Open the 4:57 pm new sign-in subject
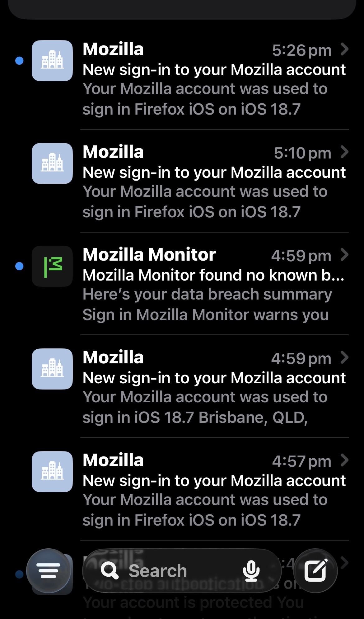 pos(214,481)
